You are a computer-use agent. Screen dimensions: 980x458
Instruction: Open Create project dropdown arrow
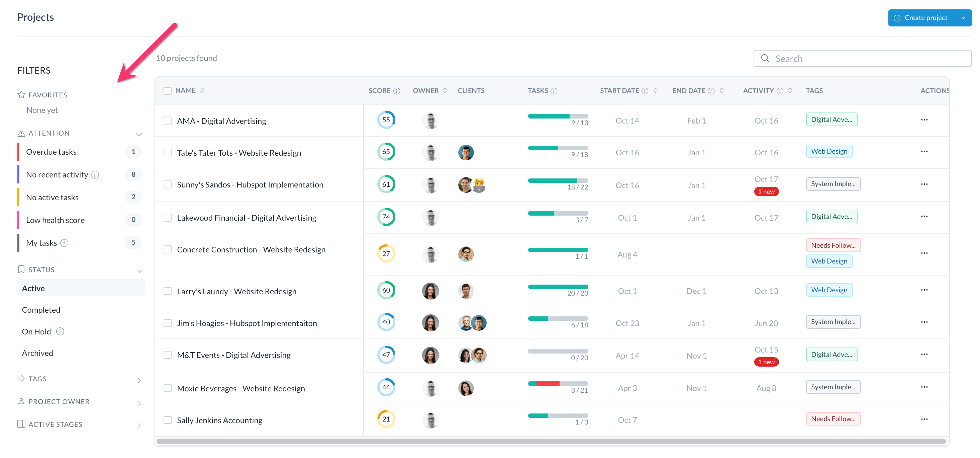point(963,18)
